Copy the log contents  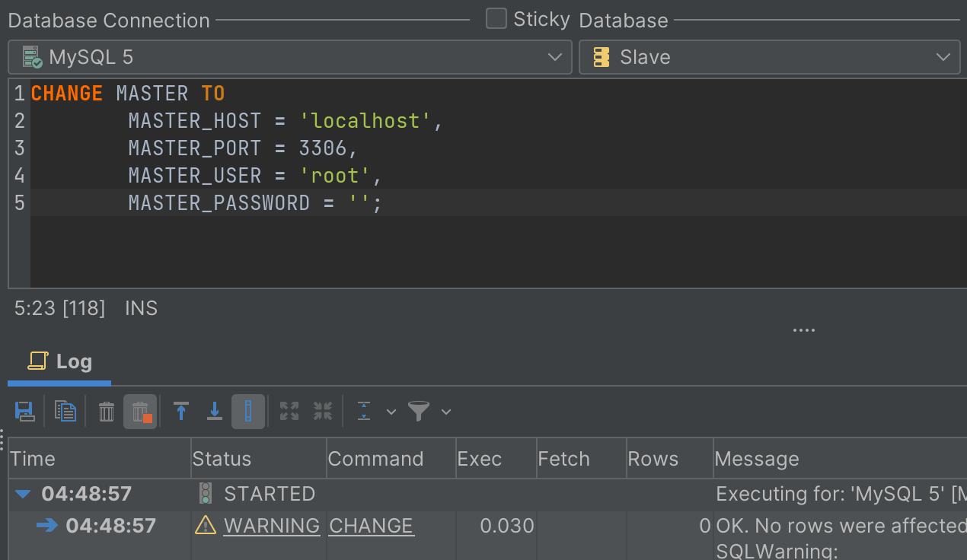coord(65,411)
